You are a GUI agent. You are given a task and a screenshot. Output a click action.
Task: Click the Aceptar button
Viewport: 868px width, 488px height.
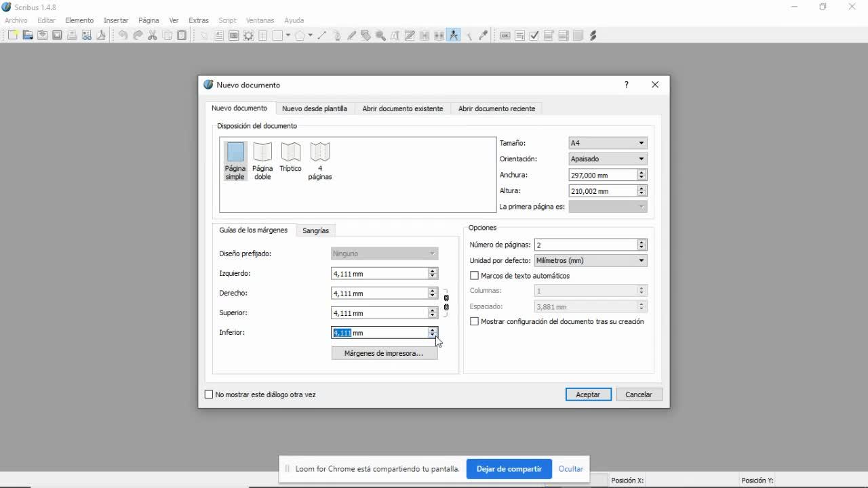point(588,394)
